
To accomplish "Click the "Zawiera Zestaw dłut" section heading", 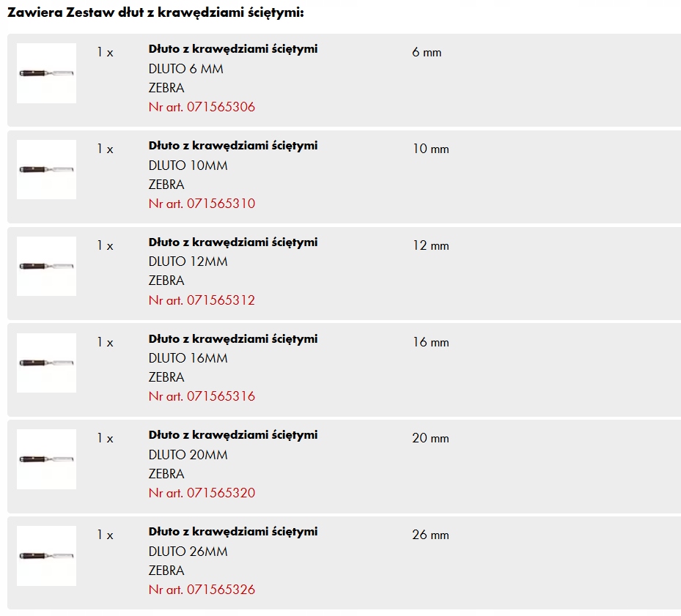I will click(155, 12).
